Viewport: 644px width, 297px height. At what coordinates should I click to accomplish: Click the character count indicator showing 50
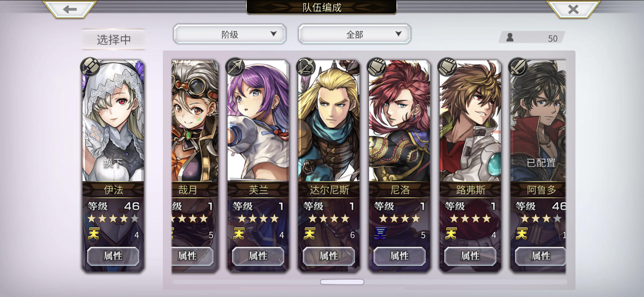[x=532, y=38]
